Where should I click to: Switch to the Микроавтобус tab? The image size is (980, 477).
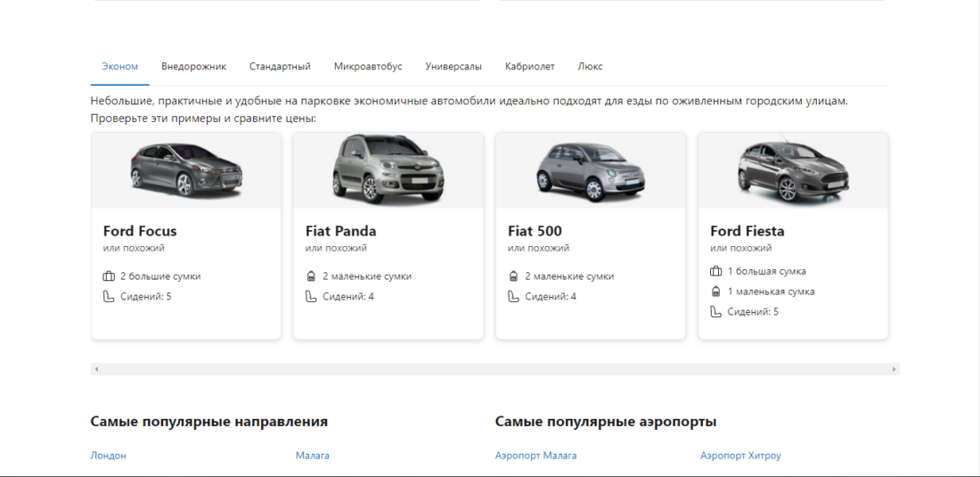[368, 66]
